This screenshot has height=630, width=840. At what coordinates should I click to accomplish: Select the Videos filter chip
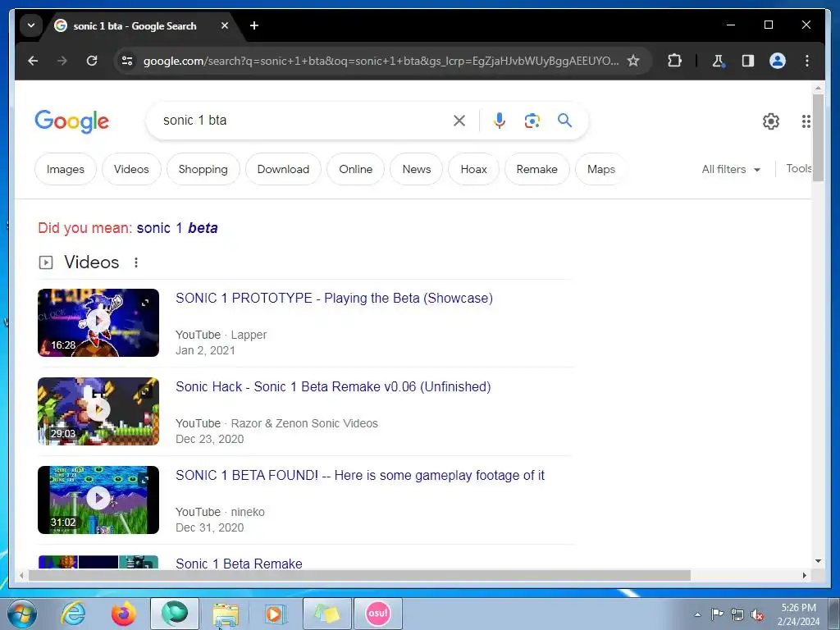(131, 169)
